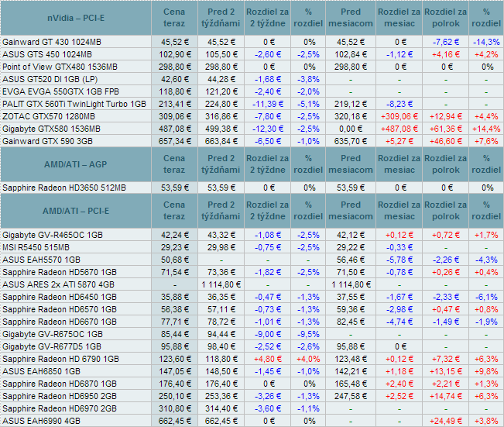Select the -7,62 € half-year difference cell

(446, 42)
